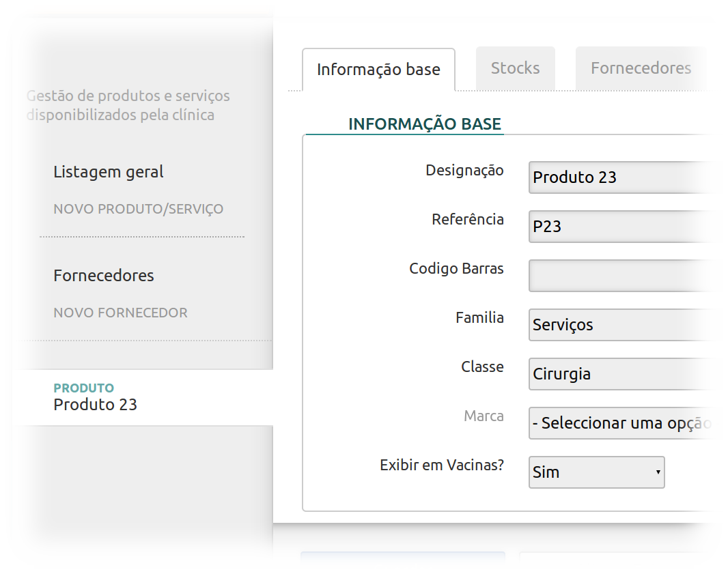Select the Informação base tab
The image size is (728, 574).
[378, 70]
